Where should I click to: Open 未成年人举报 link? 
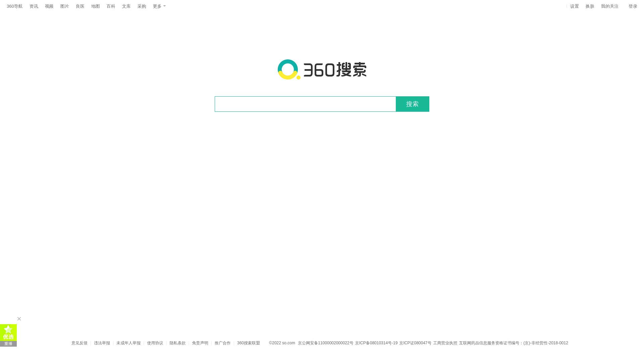point(128,343)
